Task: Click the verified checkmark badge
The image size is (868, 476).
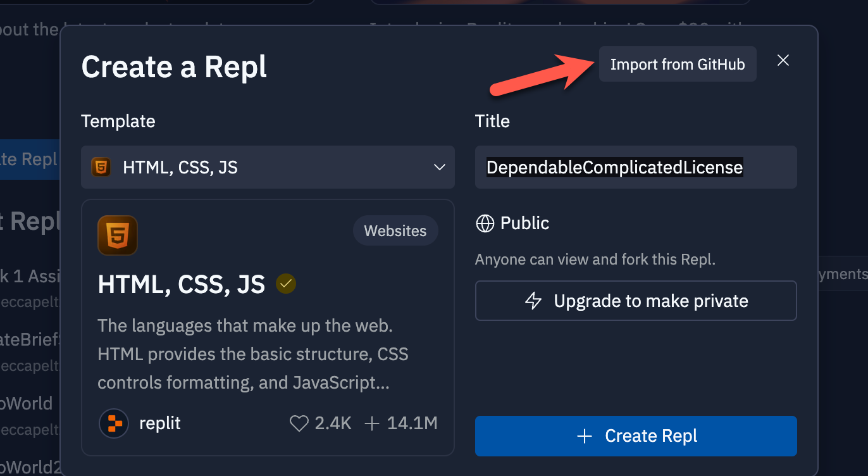Action: pos(286,284)
